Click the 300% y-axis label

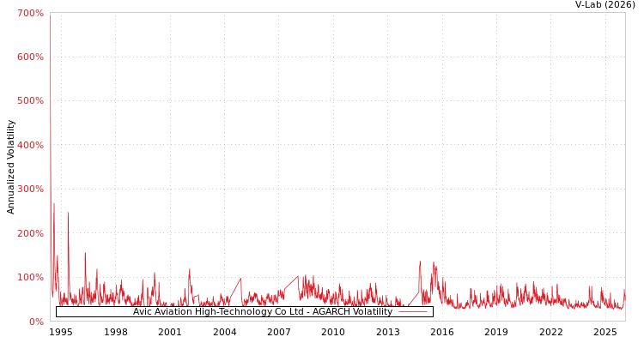pos(30,190)
